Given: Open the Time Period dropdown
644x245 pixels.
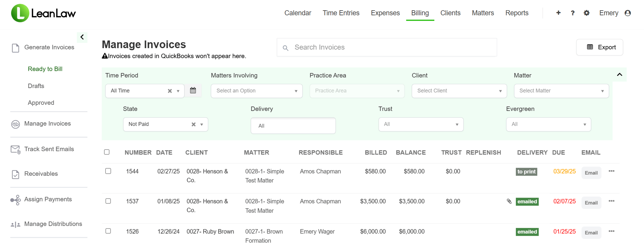Looking at the screenshot, I should (145, 91).
